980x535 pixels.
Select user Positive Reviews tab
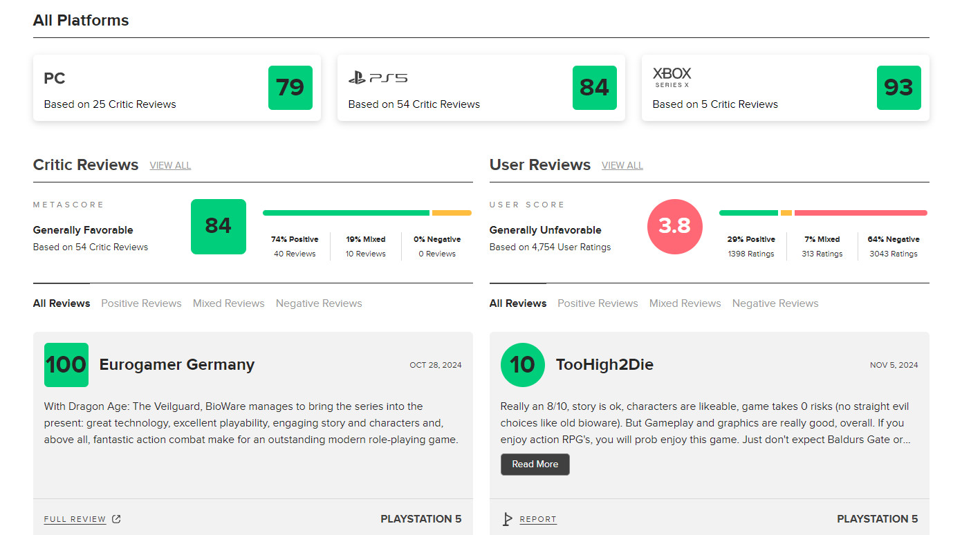[x=598, y=303]
